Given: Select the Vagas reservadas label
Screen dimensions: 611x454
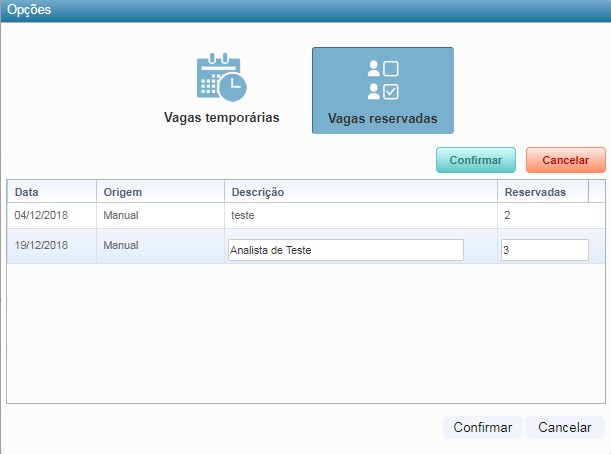Looking at the screenshot, I should pyautogui.click(x=383, y=118).
